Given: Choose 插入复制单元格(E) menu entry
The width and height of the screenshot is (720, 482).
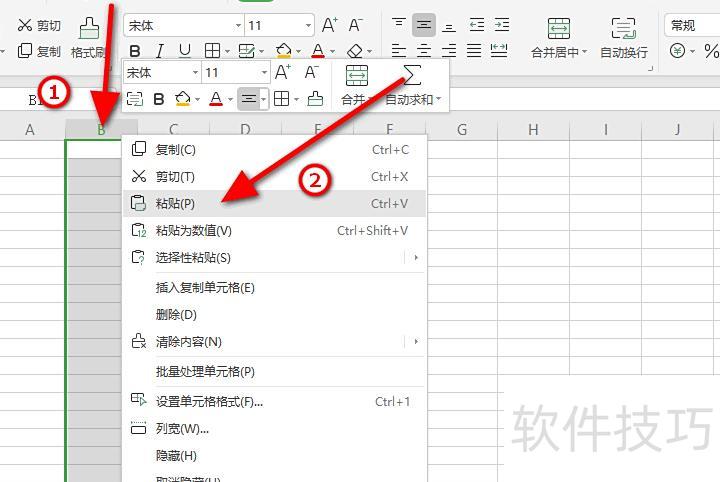Looking at the screenshot, I should (x=275, y=288).
